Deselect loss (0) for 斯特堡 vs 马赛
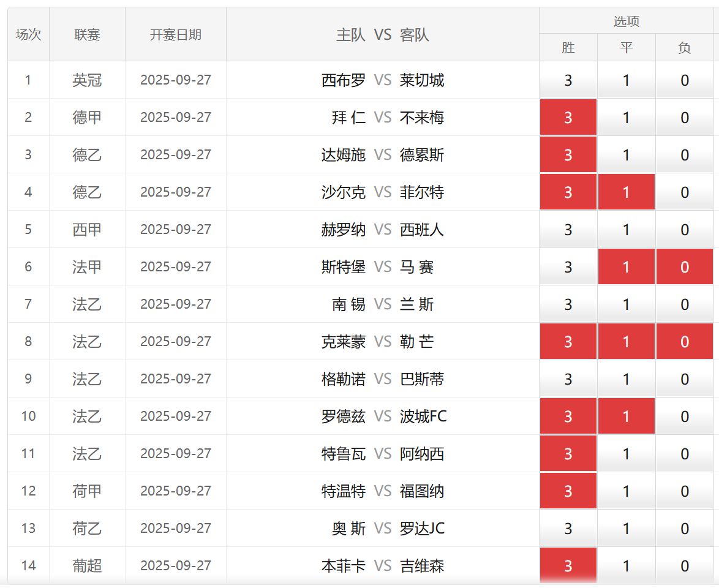 click(684, 267)
